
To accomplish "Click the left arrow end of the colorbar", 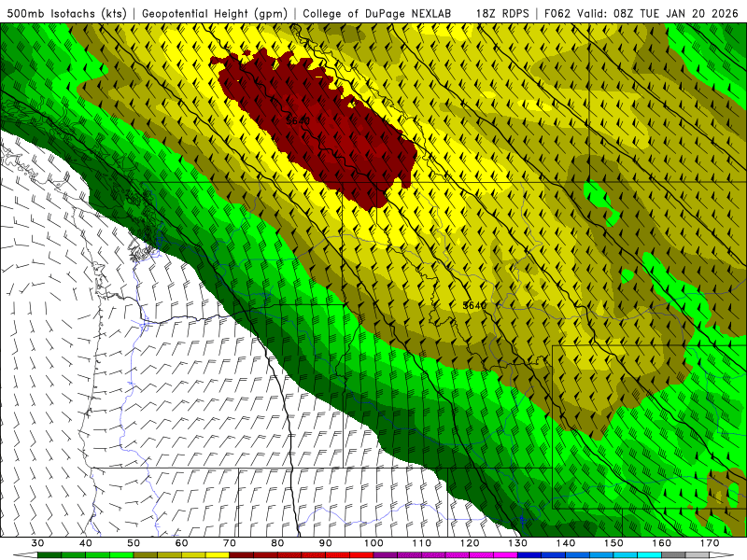I will (x=25, y=554).
